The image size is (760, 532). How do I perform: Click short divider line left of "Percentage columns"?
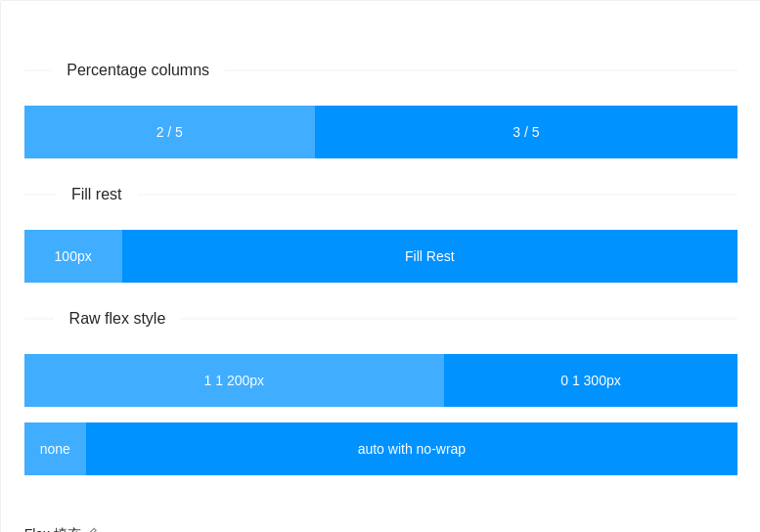click(37, 70)
